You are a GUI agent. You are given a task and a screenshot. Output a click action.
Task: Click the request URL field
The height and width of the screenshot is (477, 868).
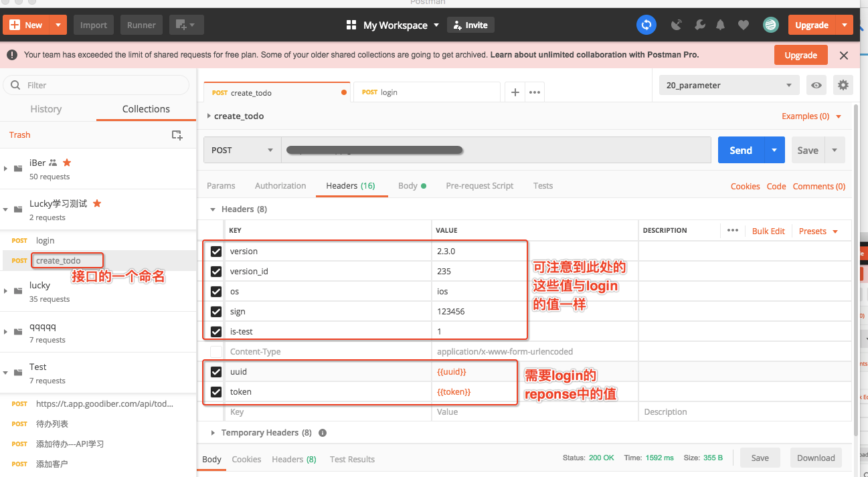click(496, 150)
